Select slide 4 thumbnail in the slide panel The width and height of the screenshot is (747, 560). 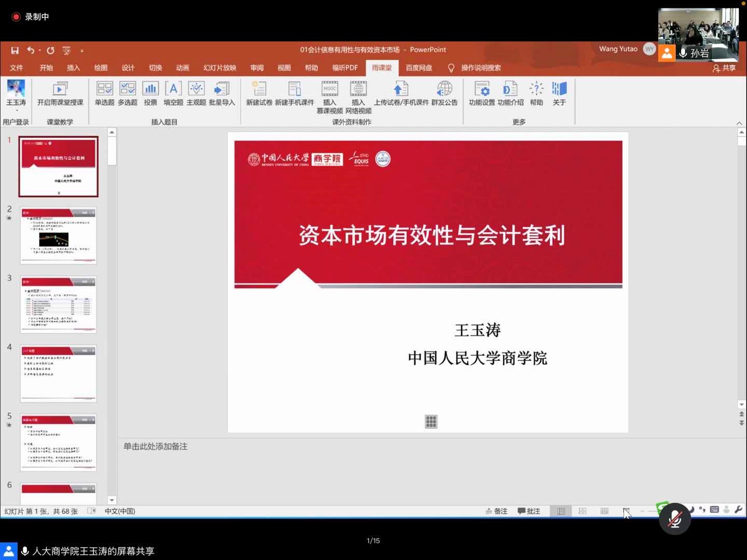coord(58,373)
